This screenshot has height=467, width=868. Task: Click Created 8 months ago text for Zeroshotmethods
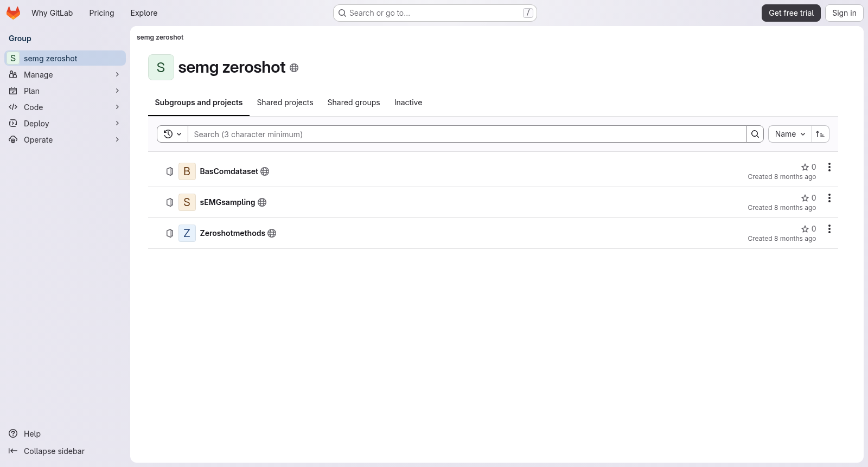782,239
